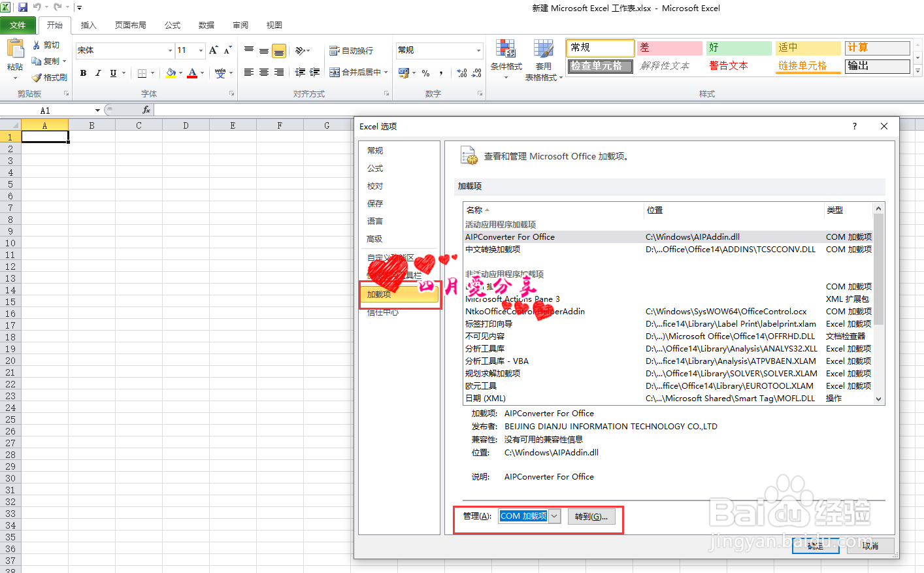Click the Wrap Text 自动换行 button

point(352,50)
